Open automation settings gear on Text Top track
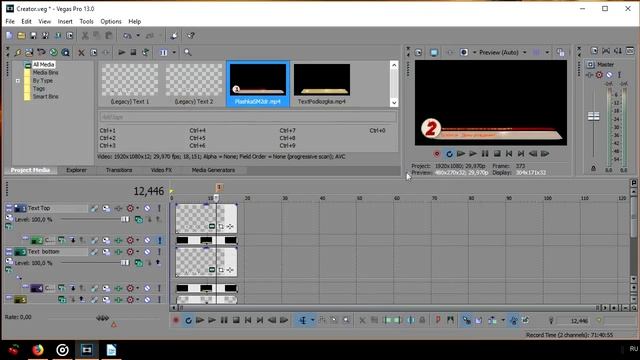The width and height of the screenshot is (640, 360). [130, 209]
